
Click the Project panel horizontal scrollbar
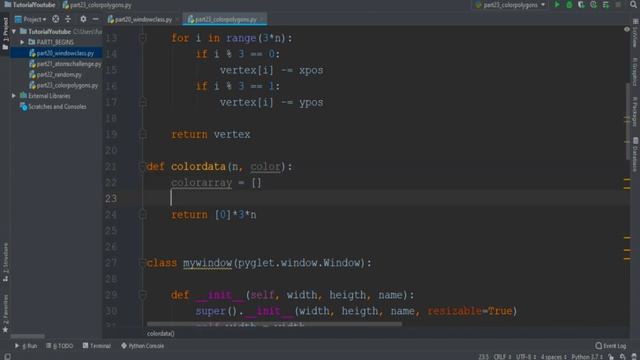tap(28, 336)
